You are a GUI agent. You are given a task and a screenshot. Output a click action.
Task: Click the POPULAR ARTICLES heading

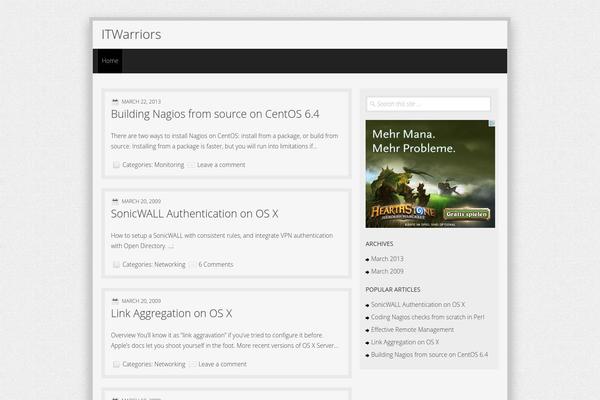click(393, 290)
